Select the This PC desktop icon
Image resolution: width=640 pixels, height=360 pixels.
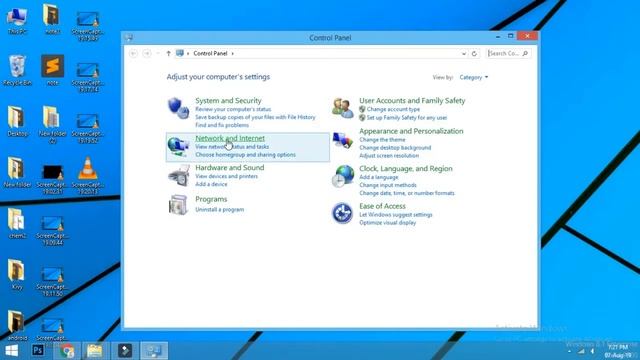(x=17, y=20)
